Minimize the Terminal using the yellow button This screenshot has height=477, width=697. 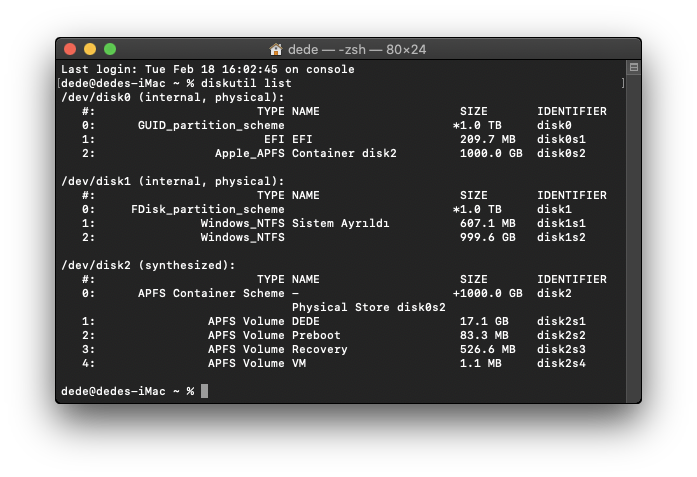(x=90, y=49)
